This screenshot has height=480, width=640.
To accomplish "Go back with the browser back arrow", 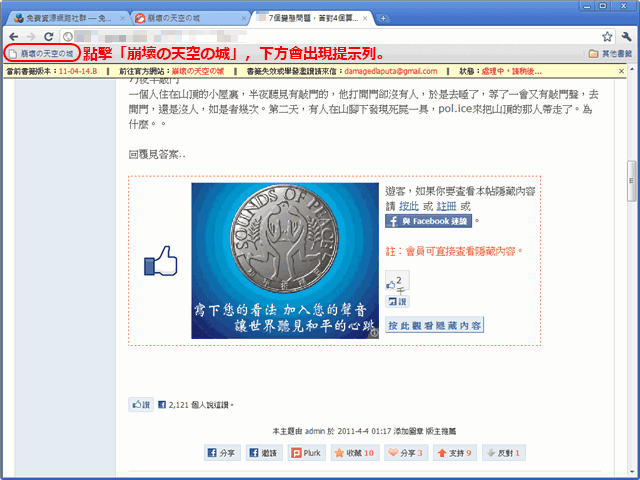I will click(x=13, y=37).
